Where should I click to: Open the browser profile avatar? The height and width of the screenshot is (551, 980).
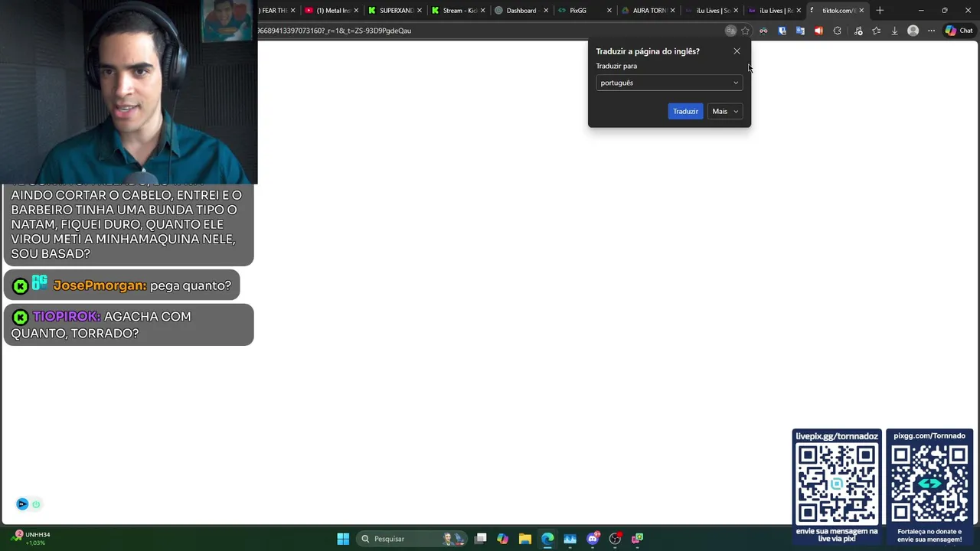913,31
